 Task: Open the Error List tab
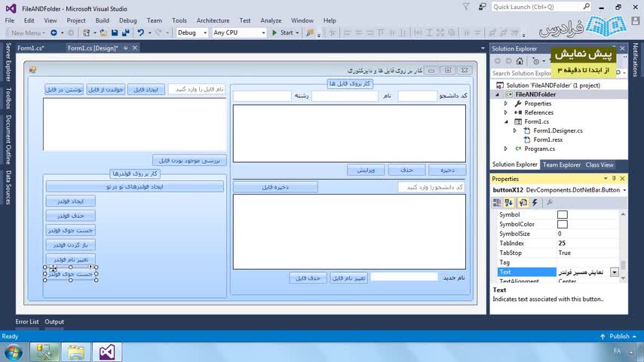coord(27,322)
